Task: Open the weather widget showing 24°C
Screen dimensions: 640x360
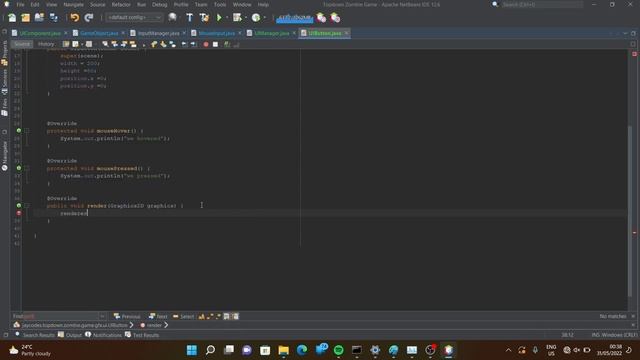Action: click(x=31, y=350)
